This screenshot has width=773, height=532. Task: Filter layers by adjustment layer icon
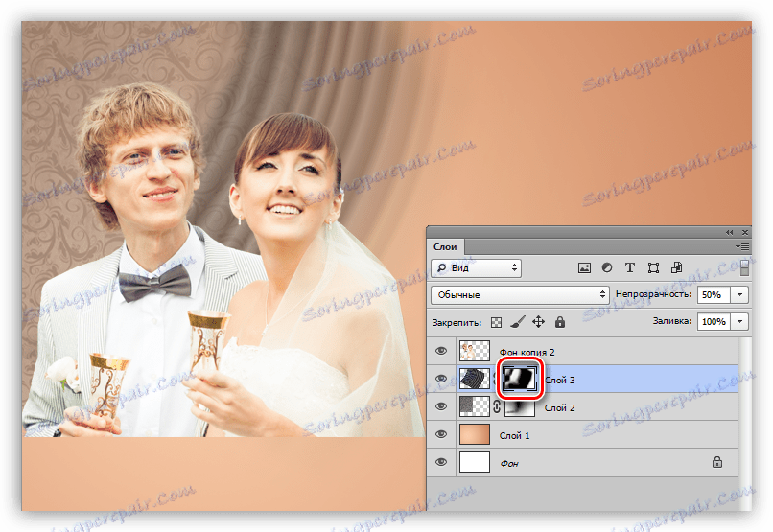point(607,267)
